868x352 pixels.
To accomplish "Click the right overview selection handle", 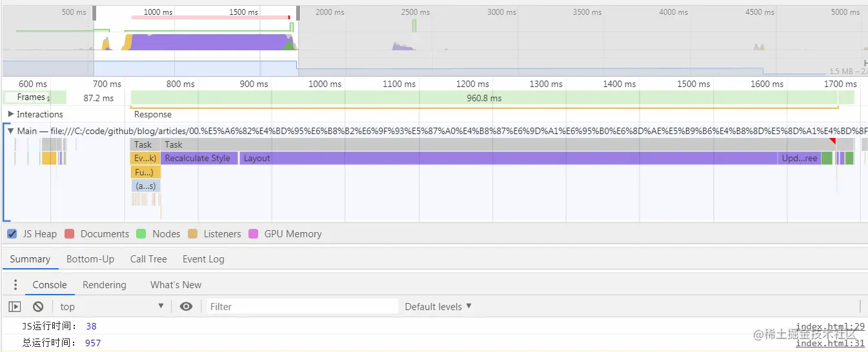I will pyautogui.click(x=298, y=13).
